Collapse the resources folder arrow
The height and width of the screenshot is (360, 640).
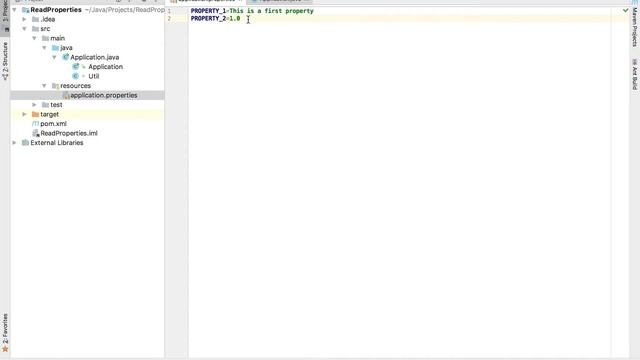[44, 86]
